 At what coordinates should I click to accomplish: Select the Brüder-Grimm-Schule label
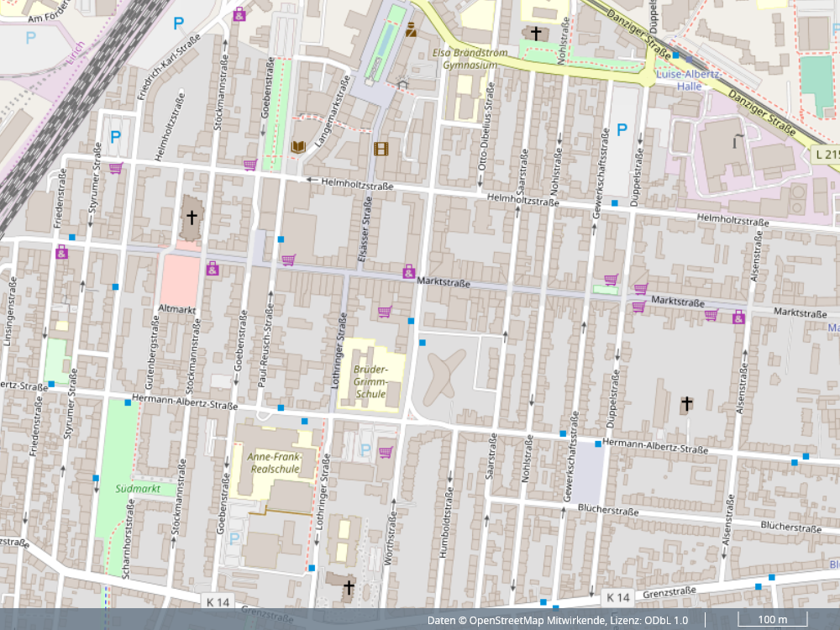point(370,381)
